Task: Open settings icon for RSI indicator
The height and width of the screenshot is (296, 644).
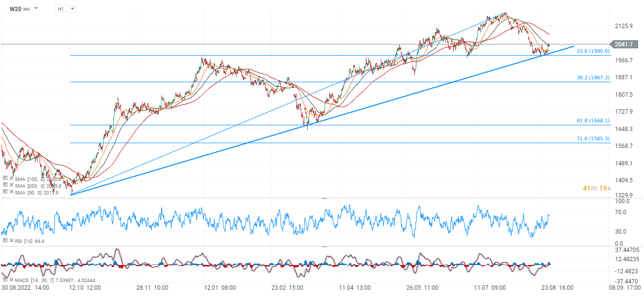Action: 5,240
